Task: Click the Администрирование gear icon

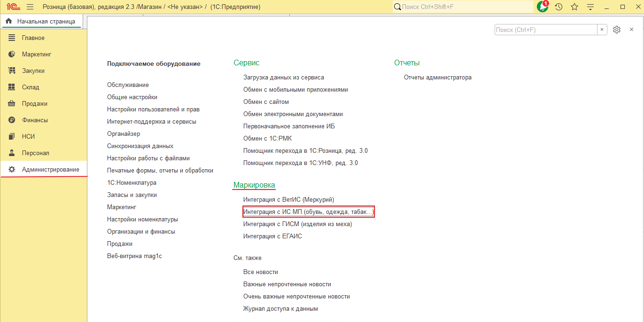Action: [x=12, y=169]
